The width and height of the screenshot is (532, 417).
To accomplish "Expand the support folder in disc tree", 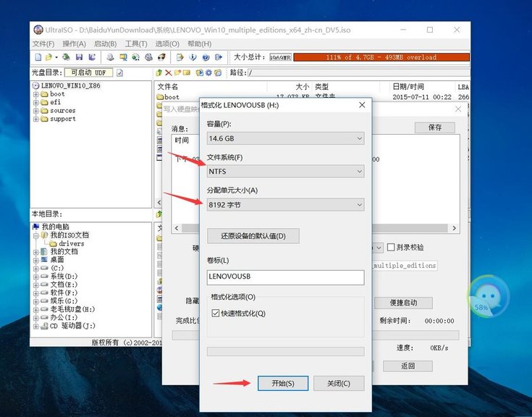I will point(35,119).
